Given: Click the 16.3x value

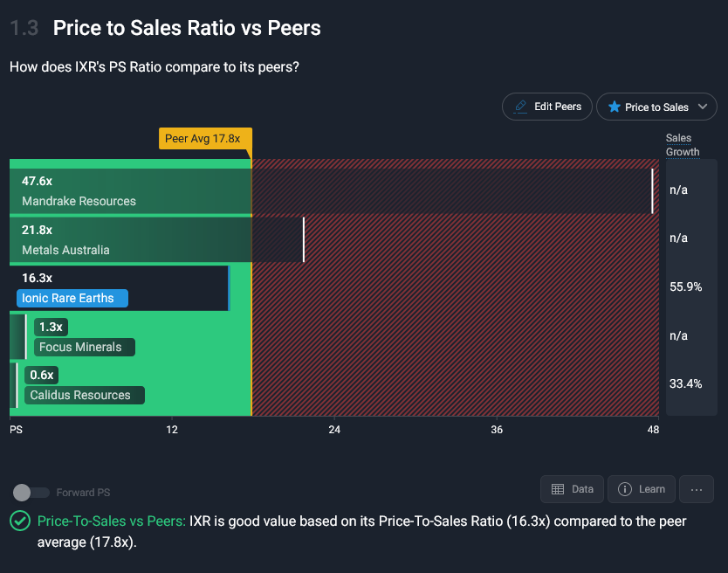Looking at the screenshot, I should [x=38, y=279].
